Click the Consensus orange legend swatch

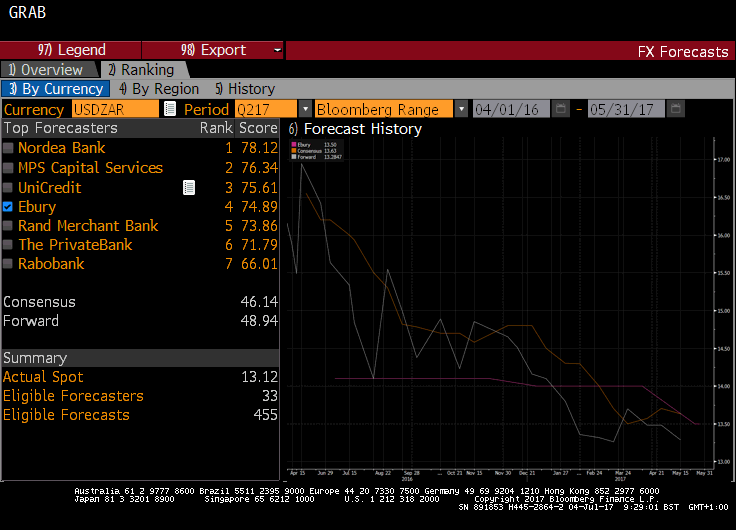coord(294,151)
